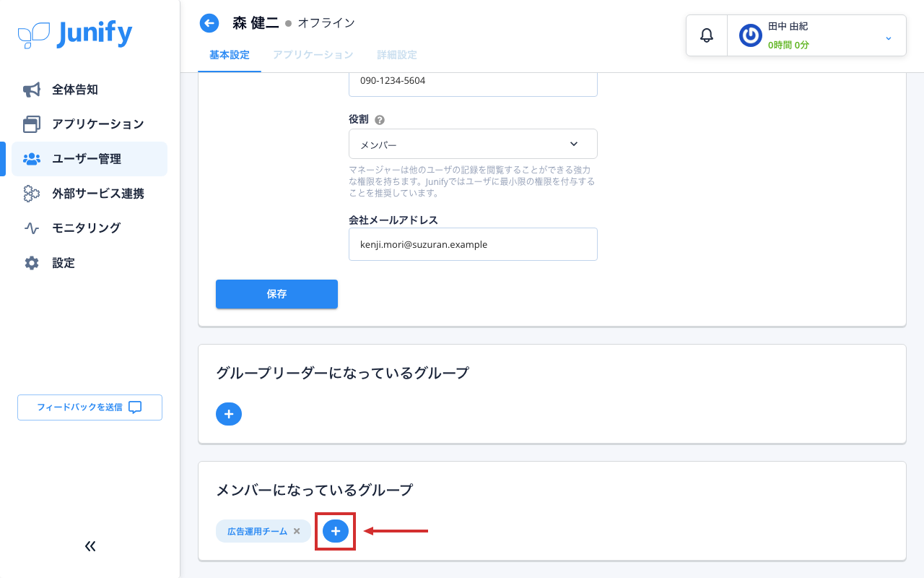Open 全体告知 megaphone icon in sidebar
This screenshot has width=924, height=578.
click(x=32, y=90)
